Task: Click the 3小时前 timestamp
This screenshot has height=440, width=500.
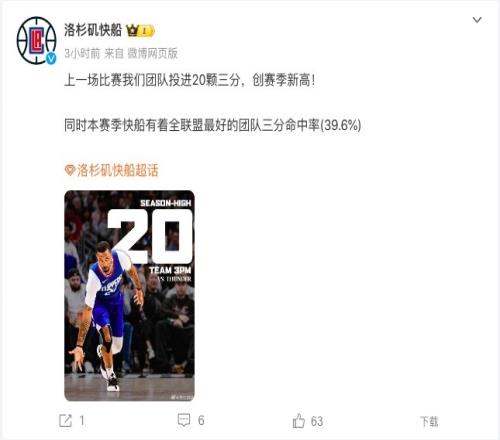Action: (82, 53)
